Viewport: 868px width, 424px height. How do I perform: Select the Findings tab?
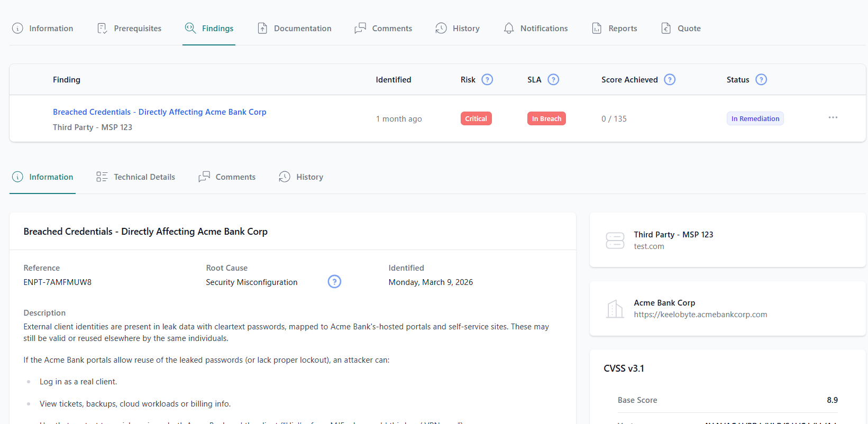coord(209,29)
